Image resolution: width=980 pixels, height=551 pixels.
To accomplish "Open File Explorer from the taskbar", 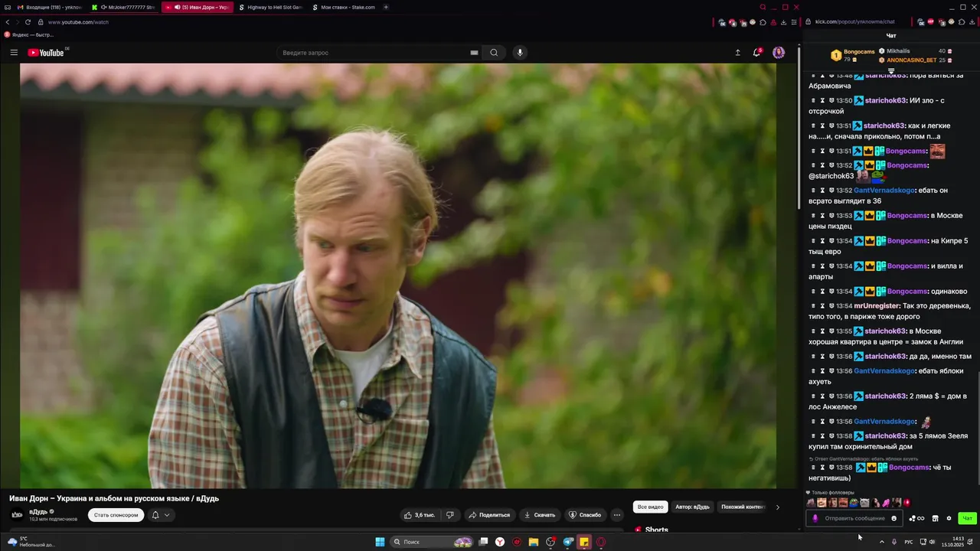I will click(x=534, y=542).
